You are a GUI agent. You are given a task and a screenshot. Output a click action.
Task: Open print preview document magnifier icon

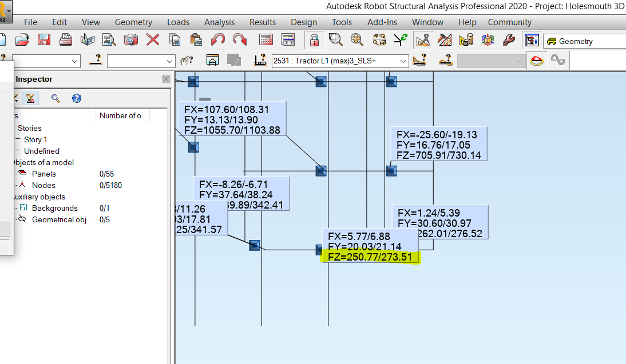coord(109,40)
